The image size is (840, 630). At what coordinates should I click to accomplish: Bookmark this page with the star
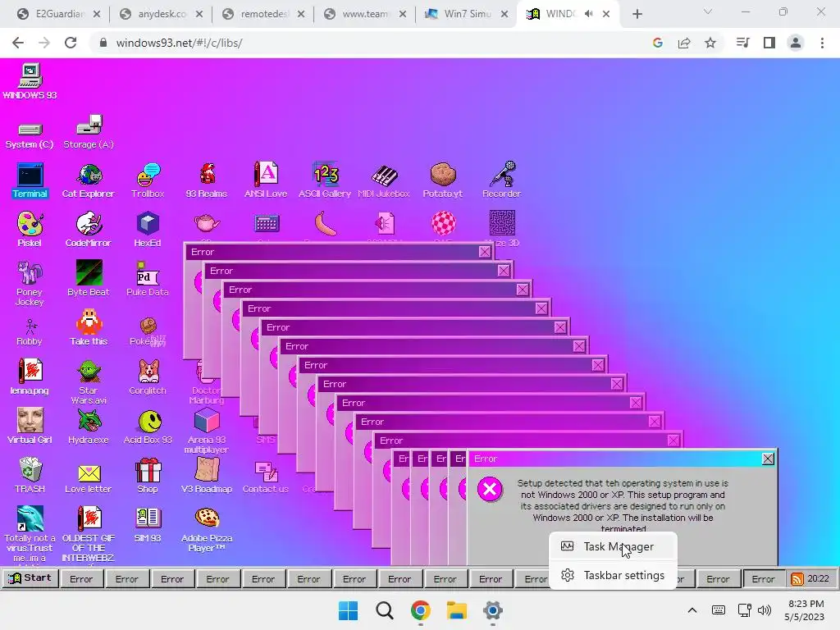click(710, 43)
